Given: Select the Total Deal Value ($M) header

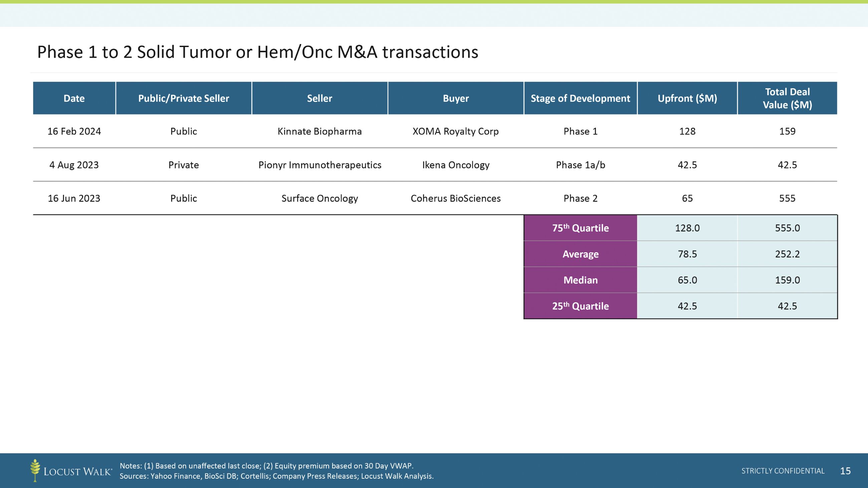Looking at the screenshot, I should (x=787, y=98).
